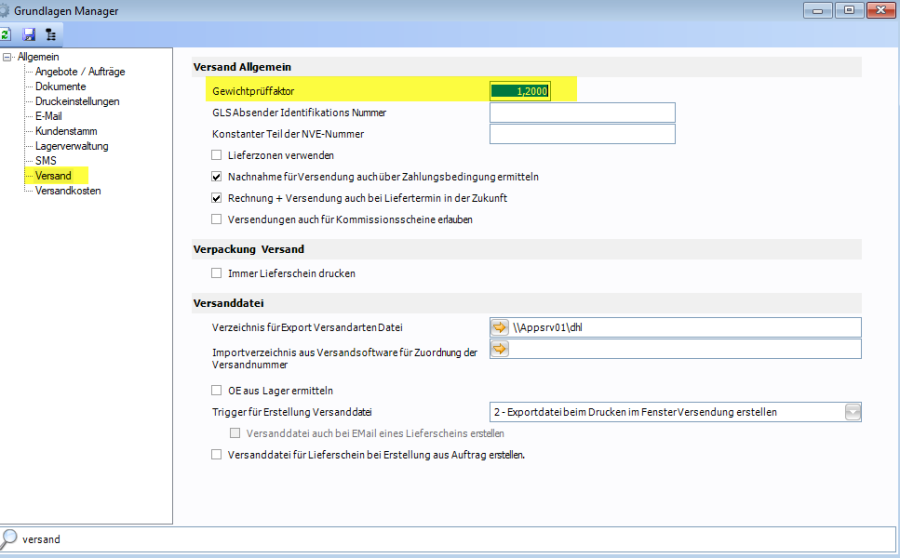Click the folder arrow button for export directory
Screen dimensions: 900x558
tap(499, 327)
